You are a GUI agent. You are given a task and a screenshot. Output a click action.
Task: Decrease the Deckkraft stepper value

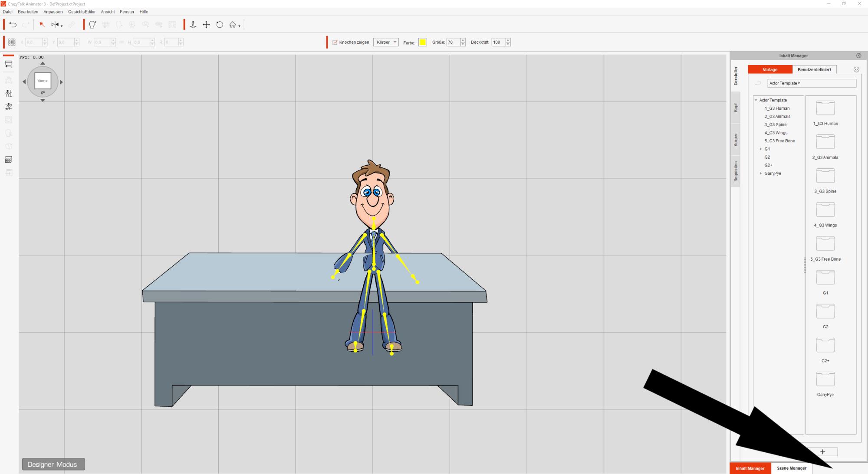[508, 44]
